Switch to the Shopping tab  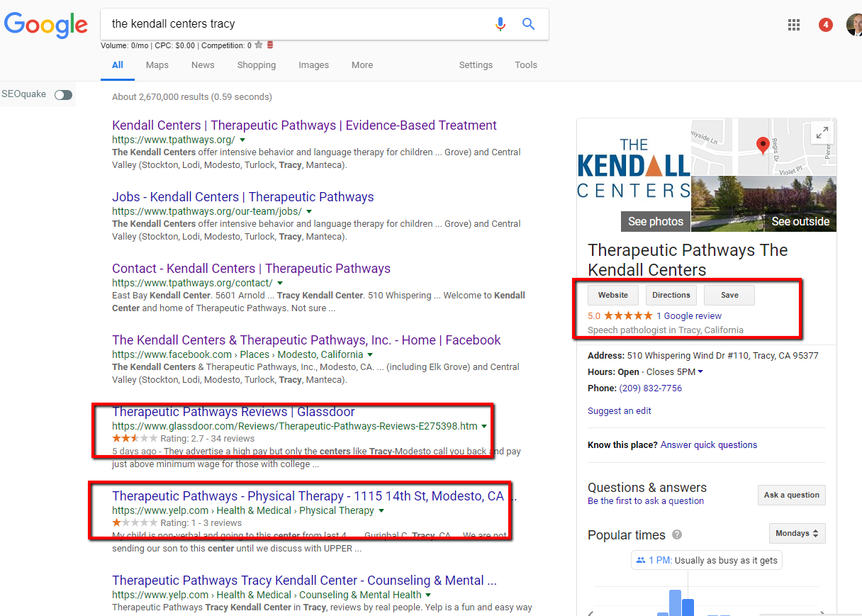pyautogui.click(x=257, y=65)
